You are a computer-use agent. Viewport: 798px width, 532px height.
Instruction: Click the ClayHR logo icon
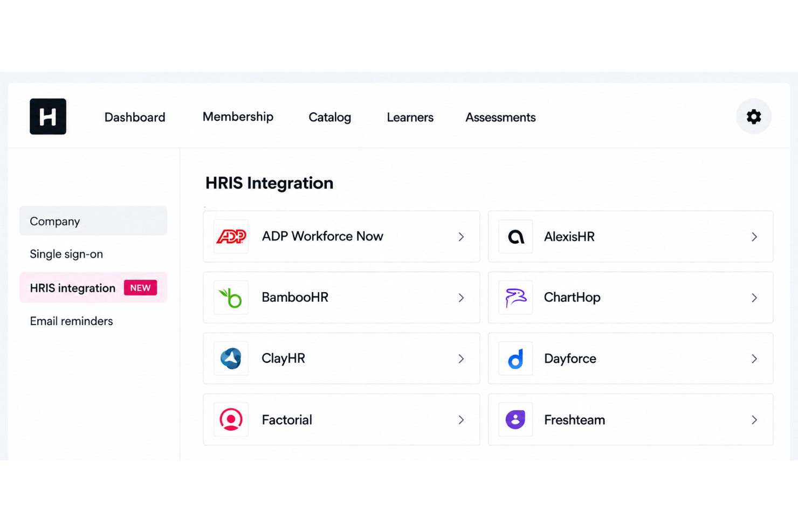click(x=231, y=358)
